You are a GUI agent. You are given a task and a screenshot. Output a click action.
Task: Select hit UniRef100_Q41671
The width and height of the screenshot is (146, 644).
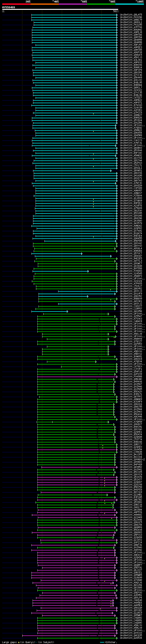(x=131, y=178)
